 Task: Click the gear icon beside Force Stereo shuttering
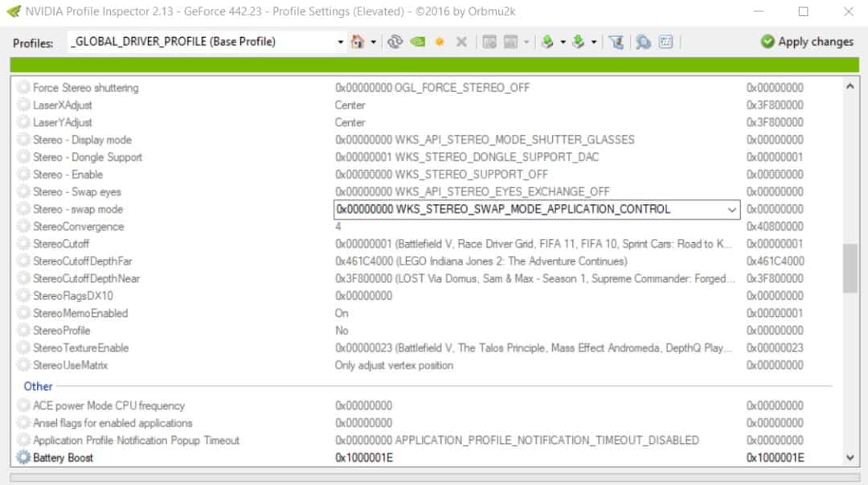coord(23,88)
